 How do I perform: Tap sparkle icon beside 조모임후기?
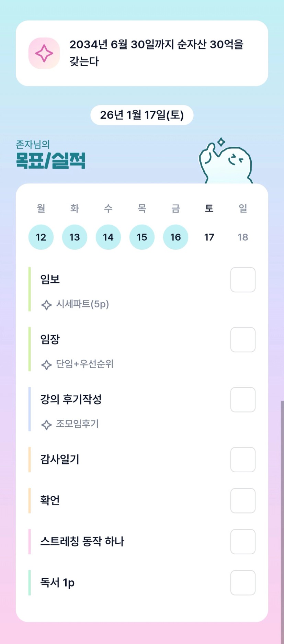tap(46, 425)
